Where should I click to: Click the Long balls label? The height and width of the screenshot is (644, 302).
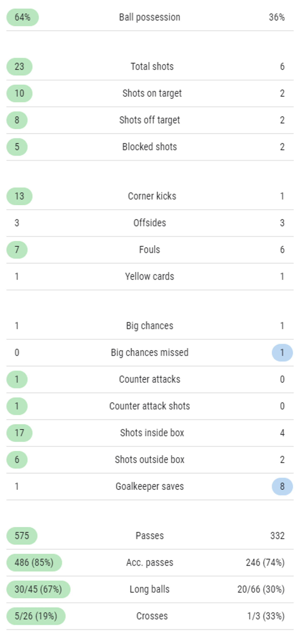(x=149, y=589)
